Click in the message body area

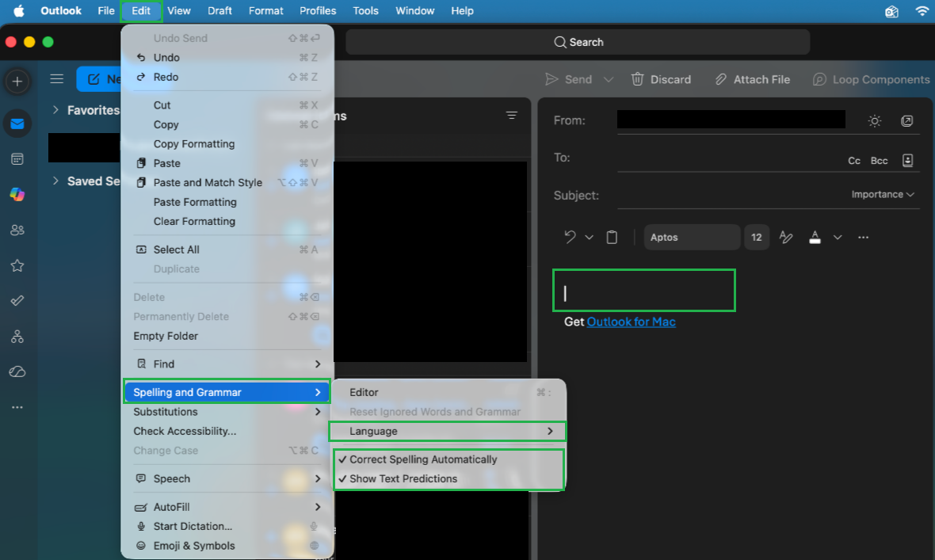point(644,291)
